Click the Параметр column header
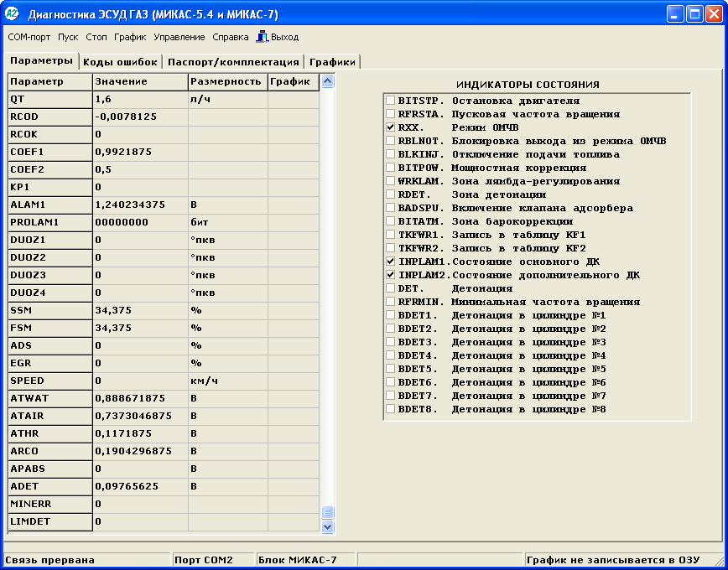Screen dimensions: 728x570 (50, 81)
